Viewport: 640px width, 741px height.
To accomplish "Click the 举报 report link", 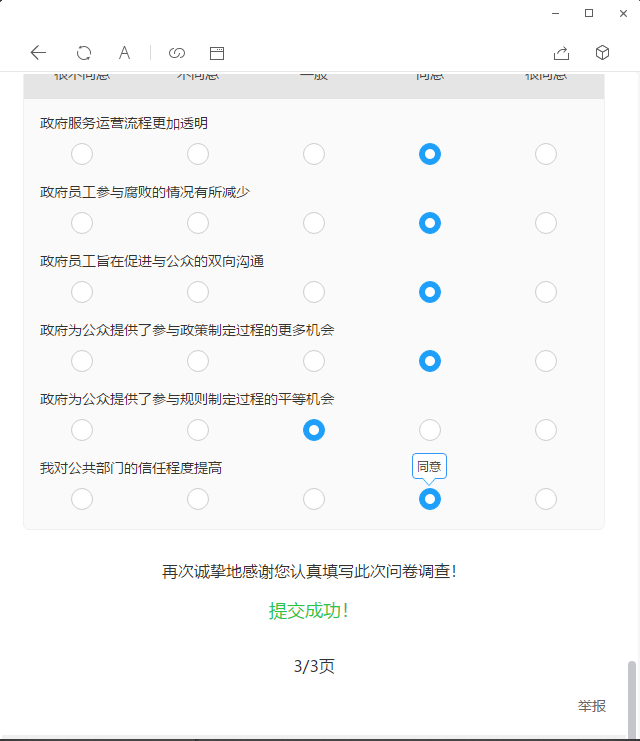I will [x=592, y=706].
